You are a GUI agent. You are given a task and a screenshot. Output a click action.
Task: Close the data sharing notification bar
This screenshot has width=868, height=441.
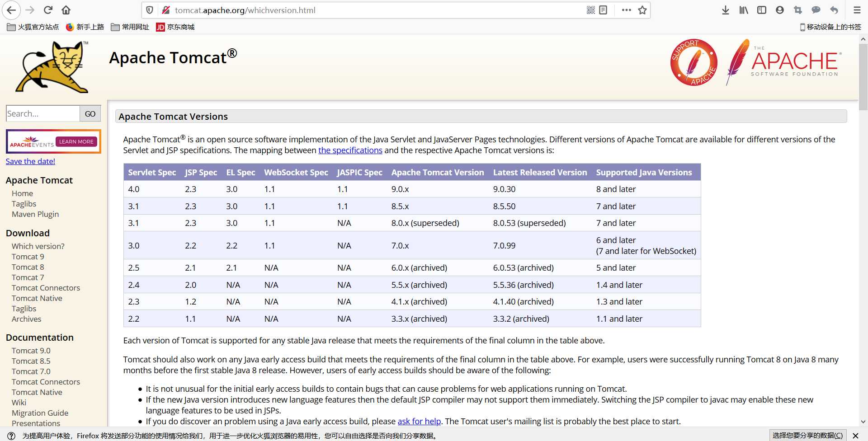click(855, 436)
